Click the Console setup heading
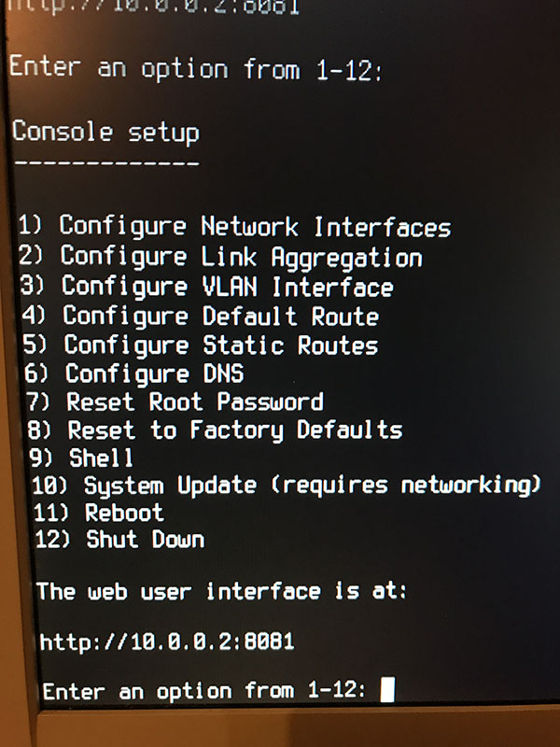This screenshot has height=747, width=560. pyautogui.click(x=105, y=132)
